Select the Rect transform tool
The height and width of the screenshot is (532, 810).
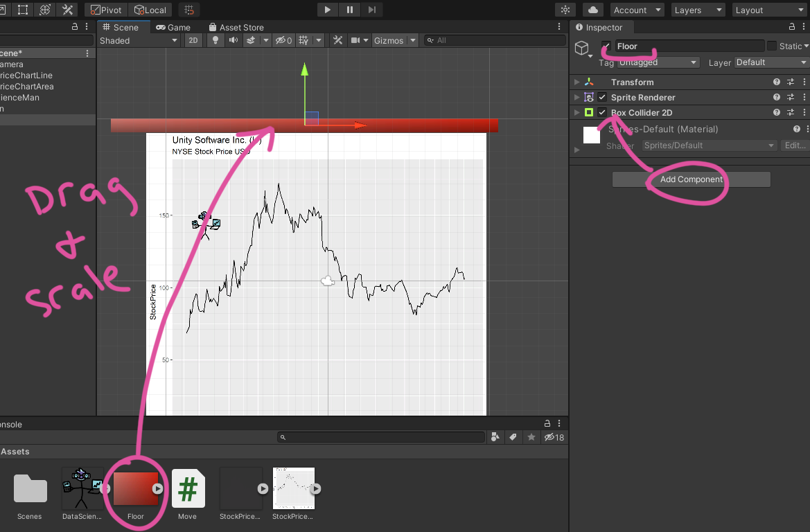(23, 10)
